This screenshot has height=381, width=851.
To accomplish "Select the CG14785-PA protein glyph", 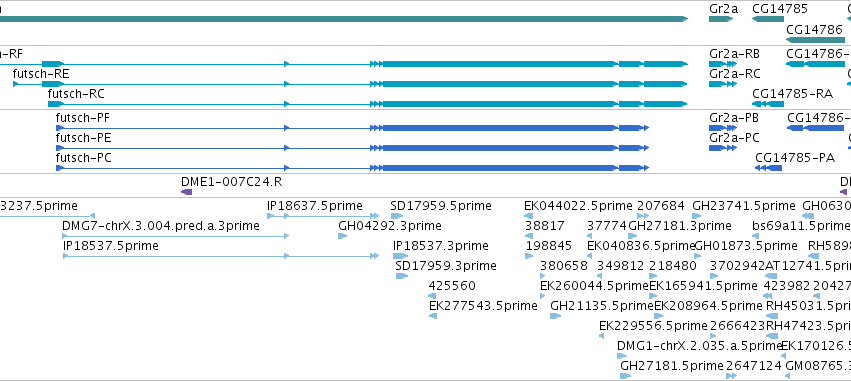I will 768,168.
